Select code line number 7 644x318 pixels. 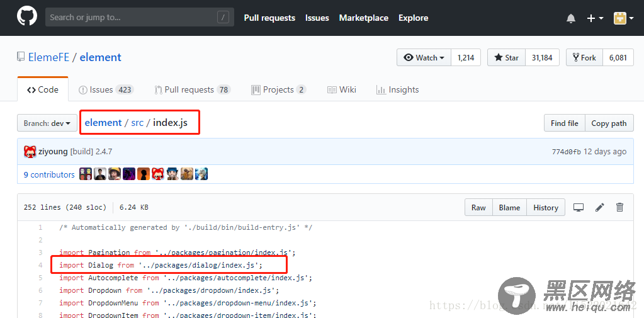(40, 303)
